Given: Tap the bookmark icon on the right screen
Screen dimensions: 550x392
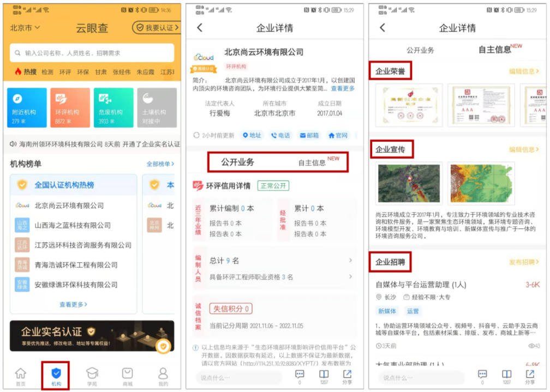Looking at the screenshot, I should pyautogui.click(x=506, y=375).
